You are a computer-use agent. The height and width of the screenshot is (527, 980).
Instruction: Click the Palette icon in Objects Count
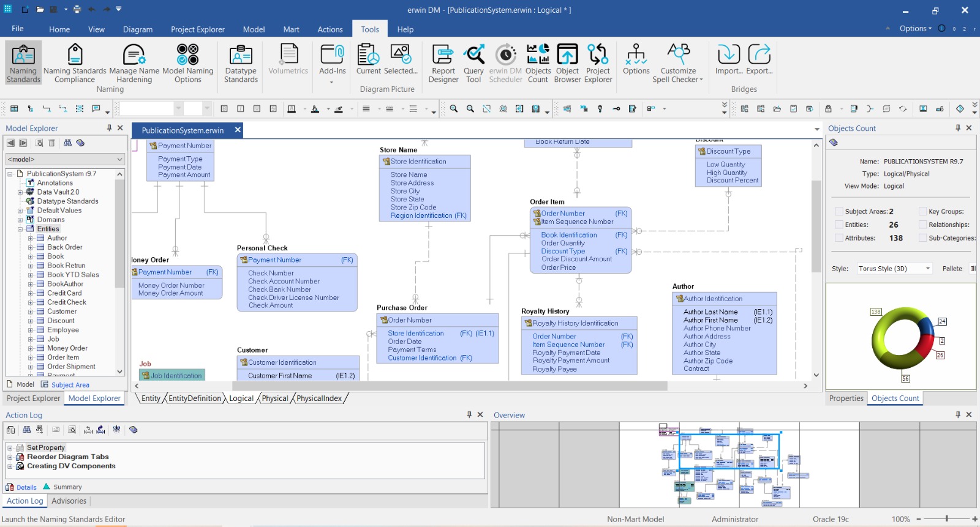pos(834,143)
